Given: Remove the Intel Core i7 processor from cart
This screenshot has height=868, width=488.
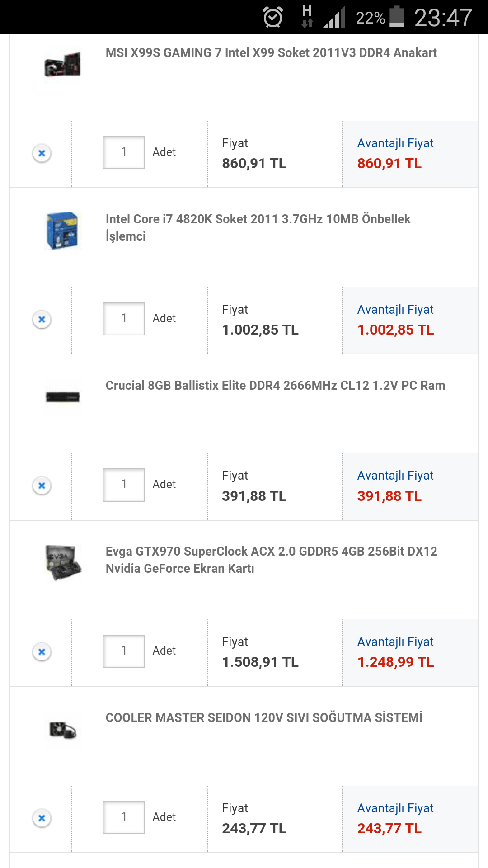Looking at the screenshot, I should tap(42, 320).
